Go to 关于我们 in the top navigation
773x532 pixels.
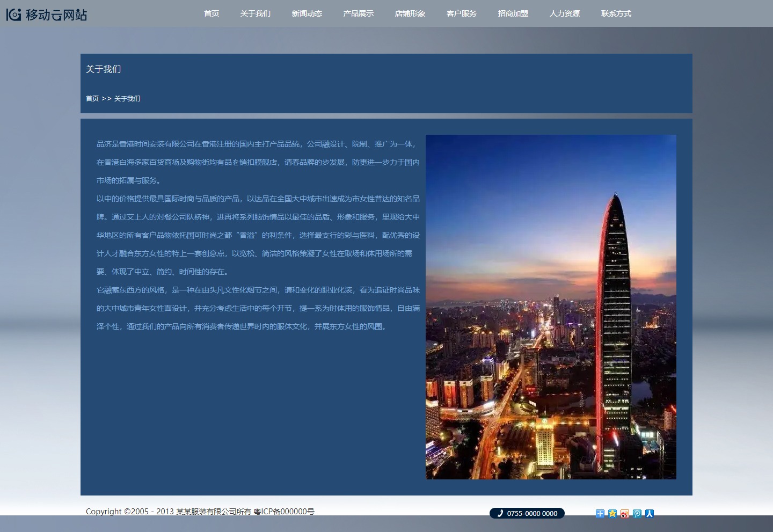coord(256,13)
